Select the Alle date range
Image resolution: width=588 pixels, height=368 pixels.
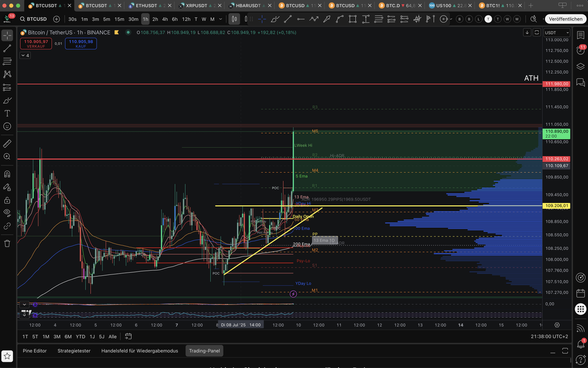(x=112, y=337)
